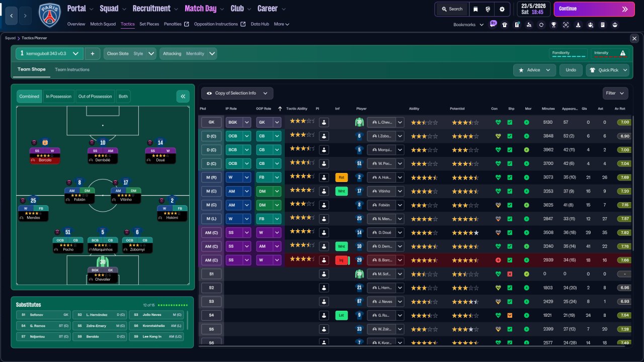The image size is (644, 362).
Task: Go forward with the right arrow button
Action: [25, 16]
